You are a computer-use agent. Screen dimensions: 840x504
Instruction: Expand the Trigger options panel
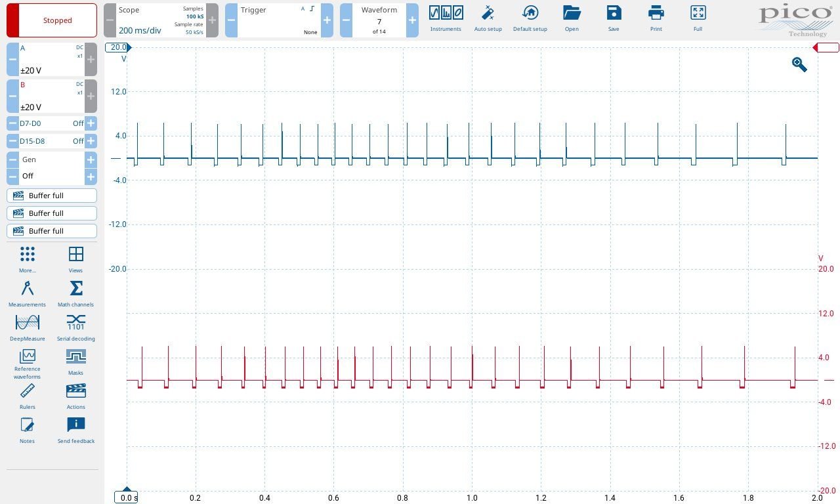[279, 20]
